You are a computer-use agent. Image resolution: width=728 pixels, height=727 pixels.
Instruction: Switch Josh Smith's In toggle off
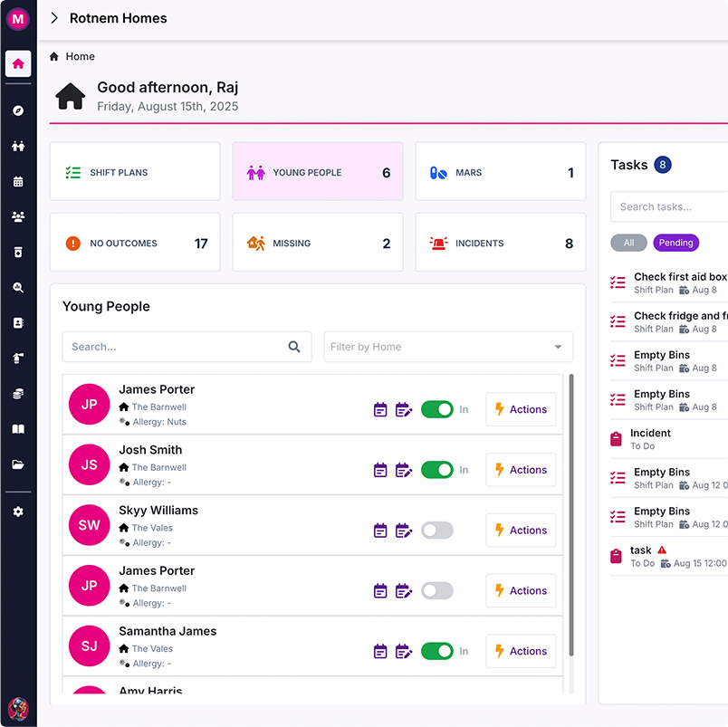(x=437, y=470)
